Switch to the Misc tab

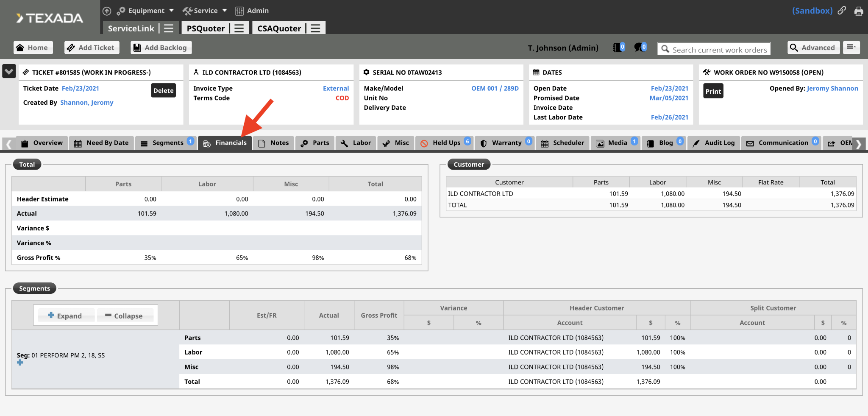[x=396, y=143]
